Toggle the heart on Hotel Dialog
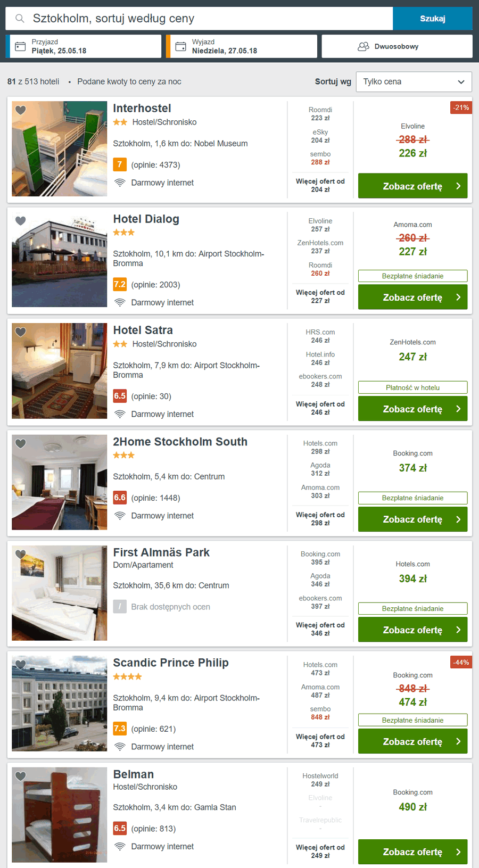Screen dimensions: 479x868 click(x=20, y=221)
